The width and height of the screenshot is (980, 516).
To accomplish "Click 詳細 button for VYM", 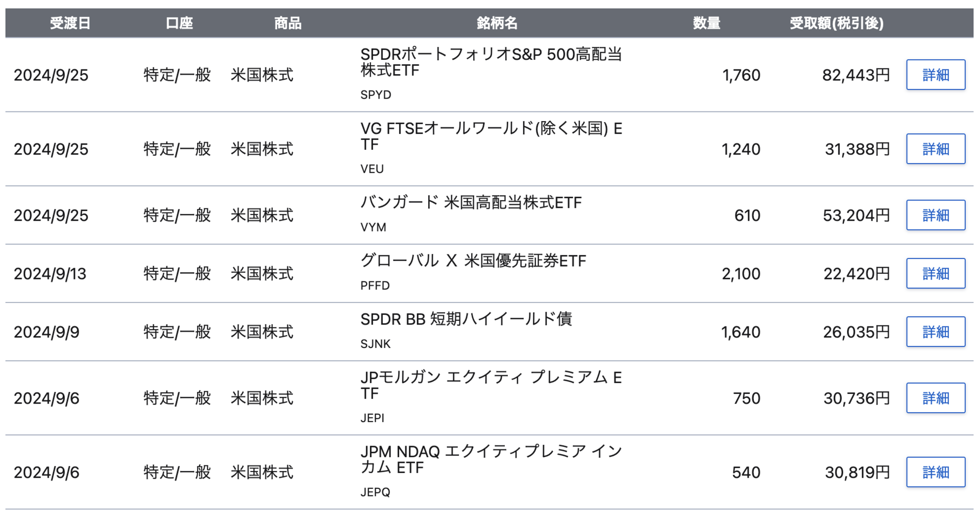I will [935, 215].
